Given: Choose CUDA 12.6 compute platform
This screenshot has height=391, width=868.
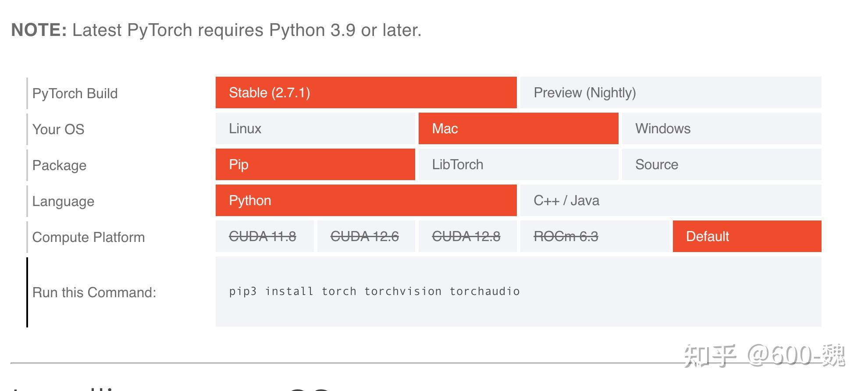Looking at the screenshot, I should tap(366, 236).
